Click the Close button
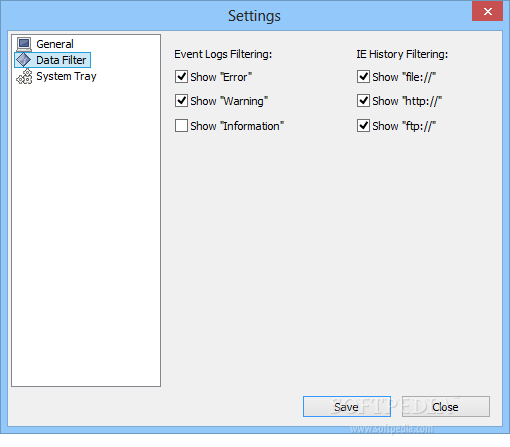 [x=446, y=406]
